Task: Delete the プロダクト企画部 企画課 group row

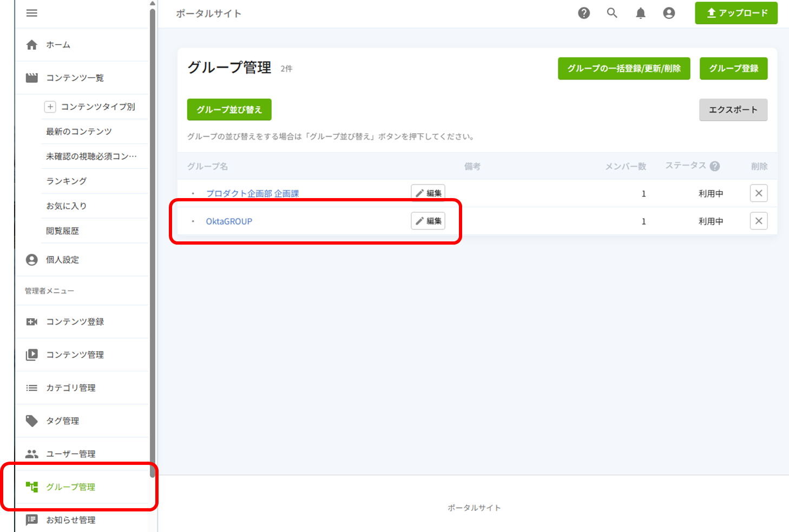Action: (759, 193)
